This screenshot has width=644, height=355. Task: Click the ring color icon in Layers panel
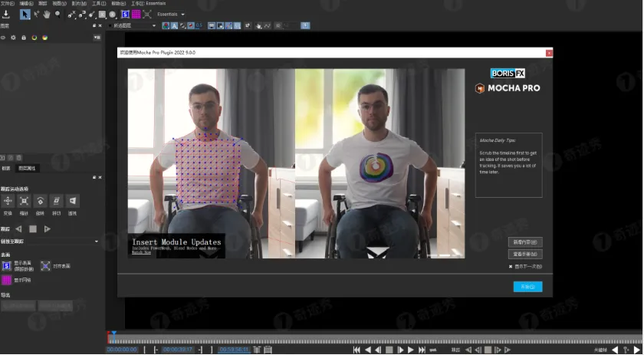click(x=34, y=38)
